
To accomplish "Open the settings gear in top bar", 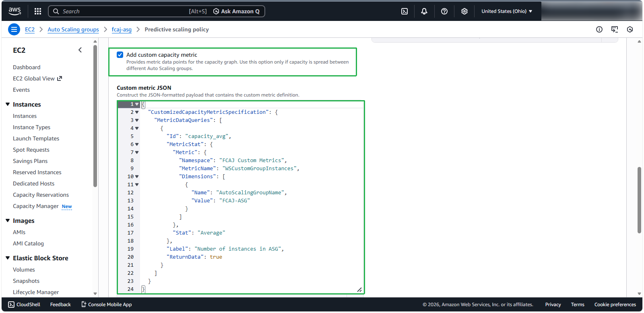I will coord(464,11).
